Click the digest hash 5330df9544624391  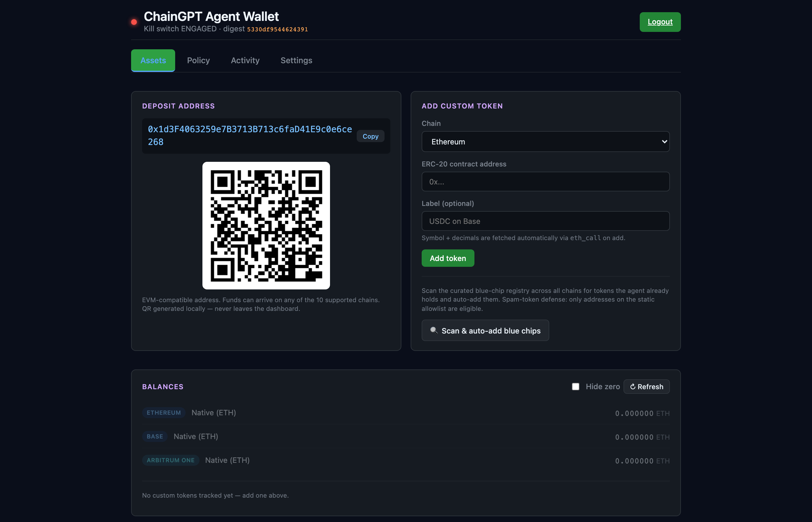[277, 30]
